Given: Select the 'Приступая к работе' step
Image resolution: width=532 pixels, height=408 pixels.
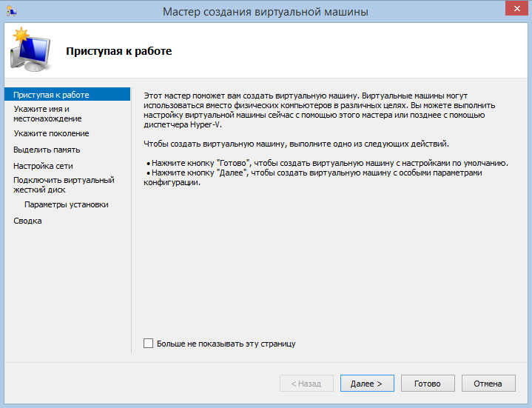Looking at the screenshot, I should pos(51,95).
